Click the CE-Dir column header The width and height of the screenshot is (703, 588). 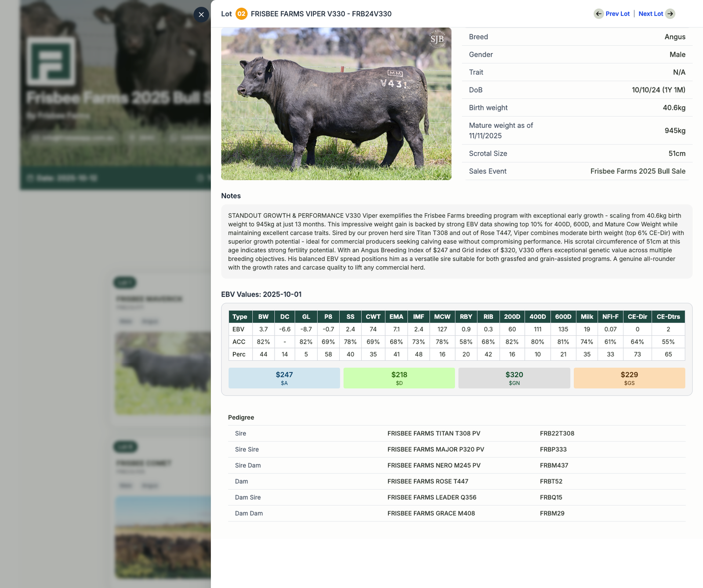coord(637,316)
